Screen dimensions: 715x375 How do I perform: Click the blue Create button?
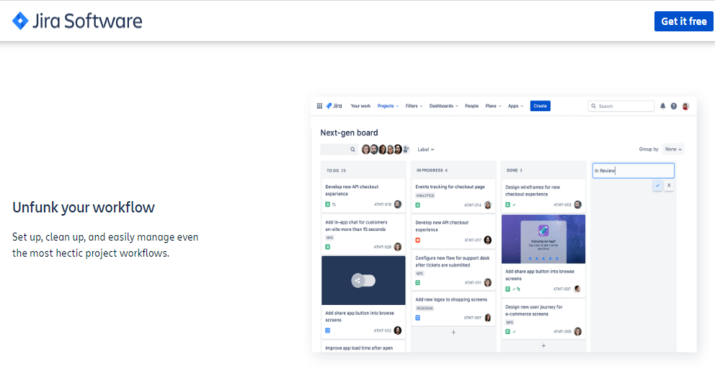[540, 106]
